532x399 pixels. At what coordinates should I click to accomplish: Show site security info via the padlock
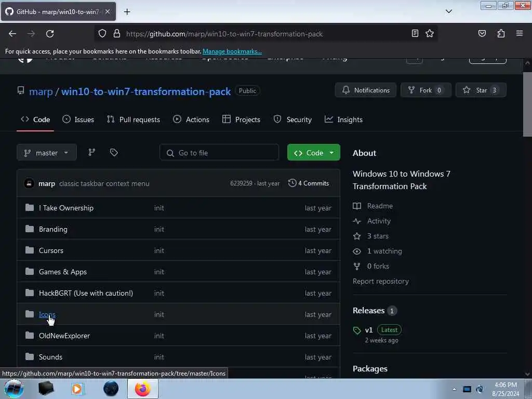point(117,34)
